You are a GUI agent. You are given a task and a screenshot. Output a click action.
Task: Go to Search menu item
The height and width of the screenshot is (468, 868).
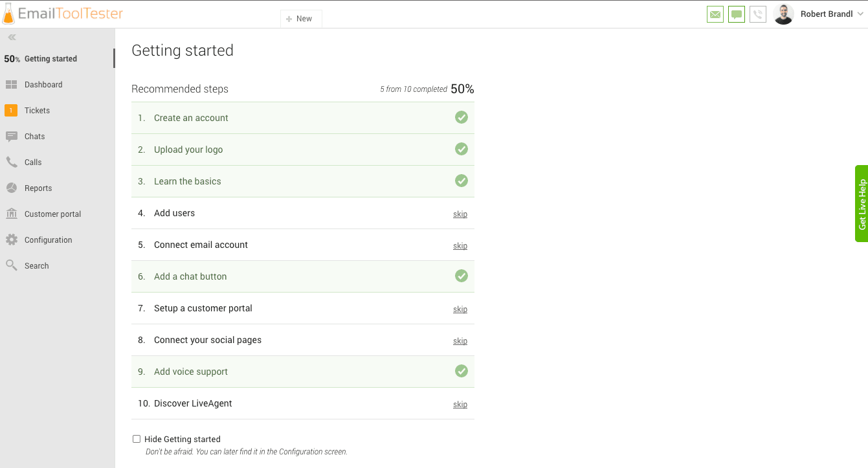[37, 266]
